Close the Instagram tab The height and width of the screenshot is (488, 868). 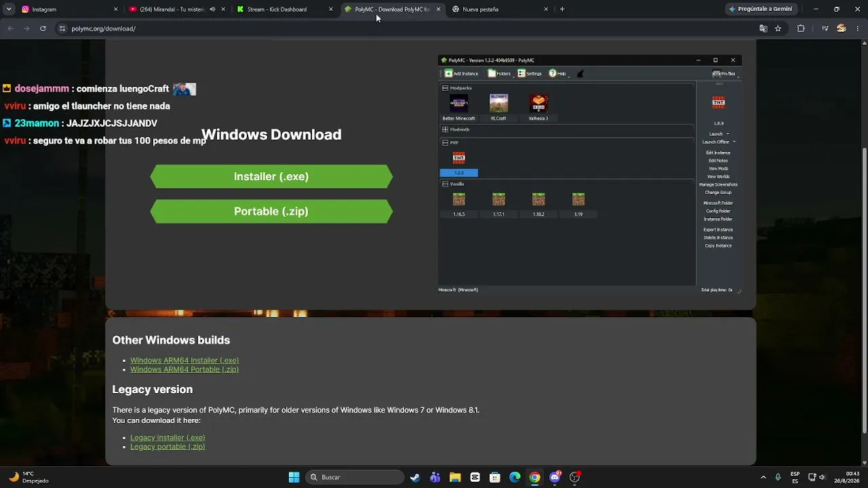pos(115,9)
